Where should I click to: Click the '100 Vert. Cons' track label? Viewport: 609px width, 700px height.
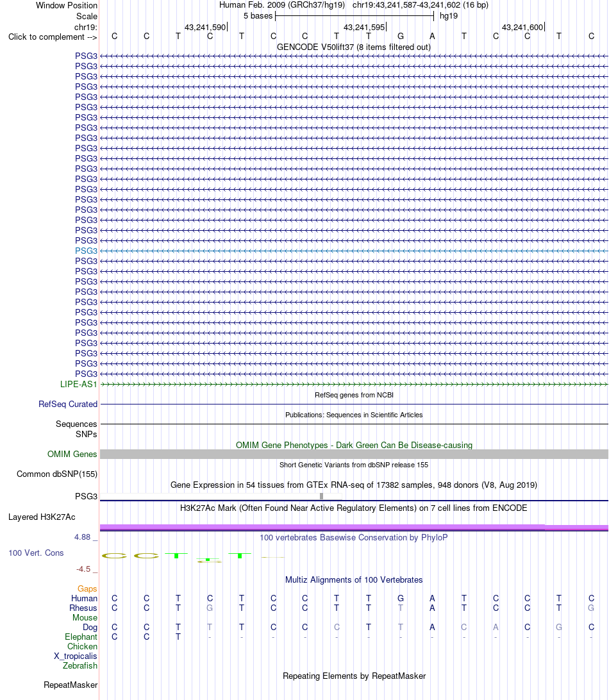36,553
